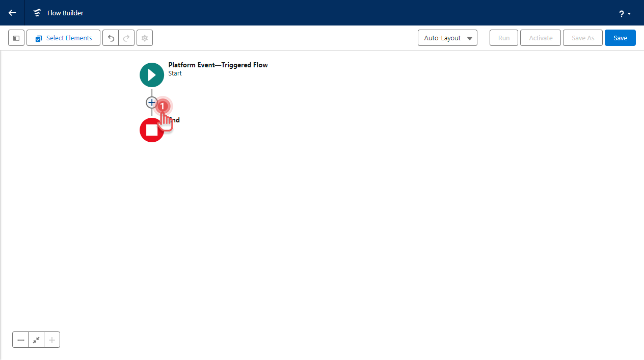Image resolution: width=644 pixels, height=360 pixels.
Task: Click the Help question mark icon
Action: 621,13
